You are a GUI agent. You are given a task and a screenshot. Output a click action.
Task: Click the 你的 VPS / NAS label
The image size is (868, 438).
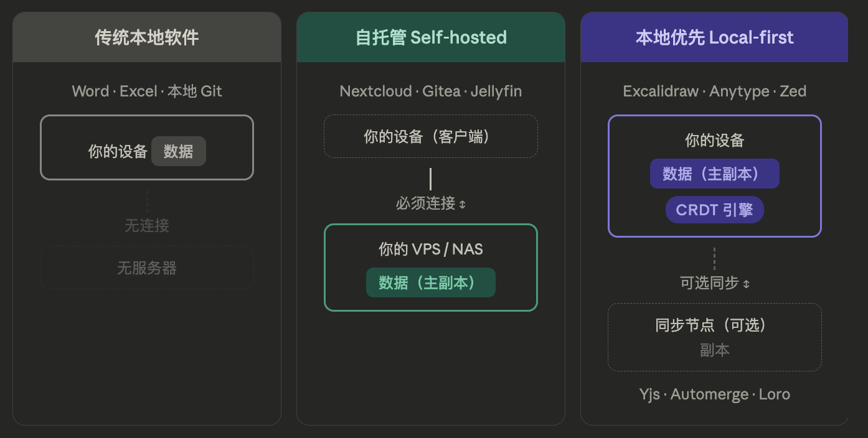[x=431, y=249]
